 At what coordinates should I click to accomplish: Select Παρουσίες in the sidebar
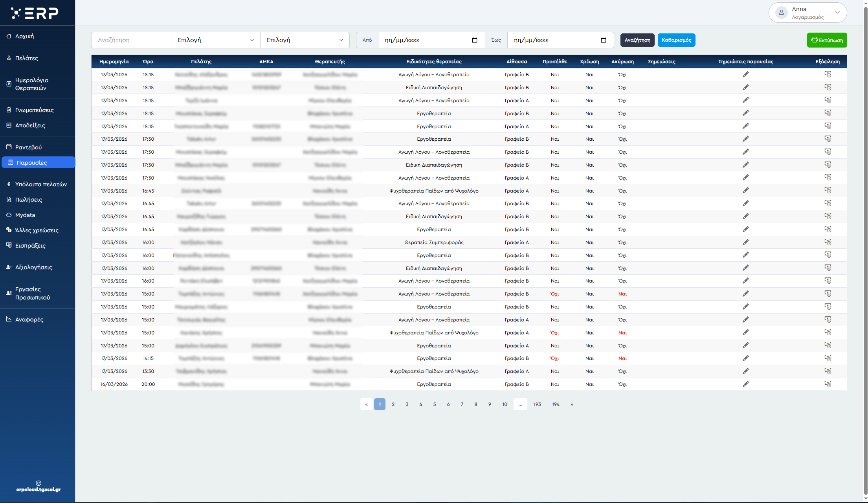click(x=38, y=162)
